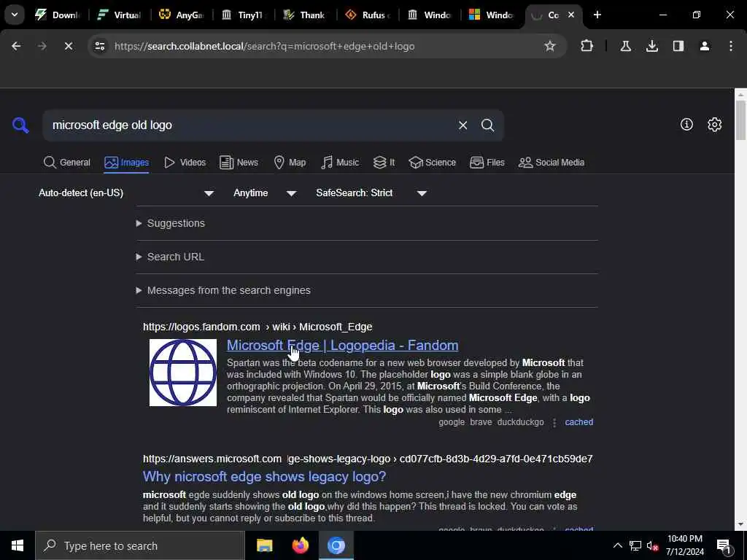Open the Auto-detect (en-US) language dropdown
This screenshot has width=747, height=560.
[125, 192]
